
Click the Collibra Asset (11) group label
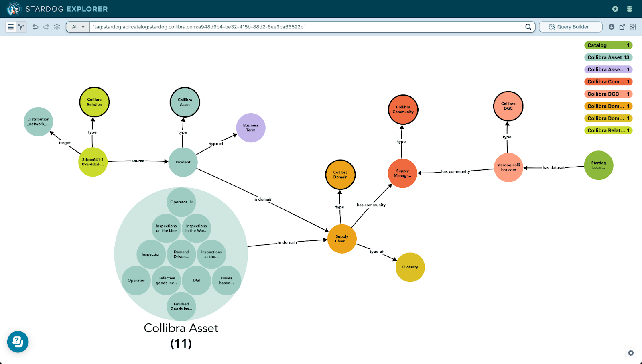click(x=181, y=336)
